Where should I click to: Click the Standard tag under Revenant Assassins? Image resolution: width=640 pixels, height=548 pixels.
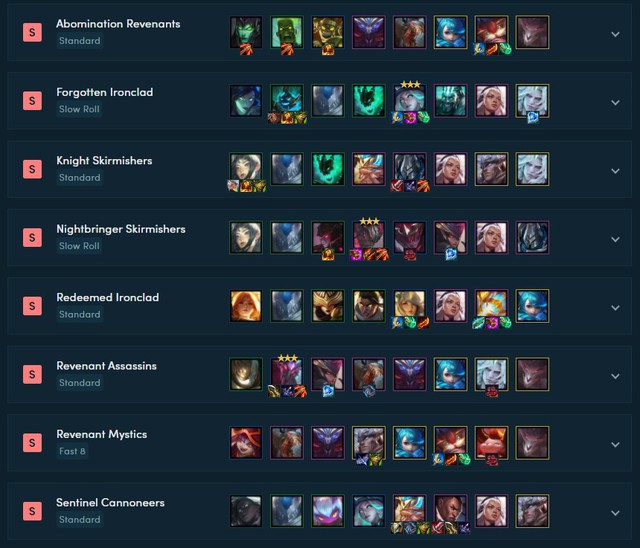pos(80,383)
